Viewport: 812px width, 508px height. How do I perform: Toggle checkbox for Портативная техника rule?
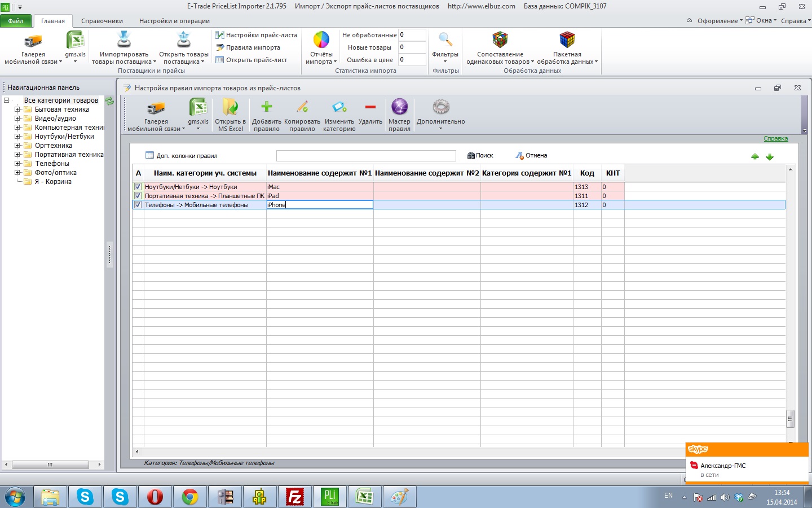138,196
